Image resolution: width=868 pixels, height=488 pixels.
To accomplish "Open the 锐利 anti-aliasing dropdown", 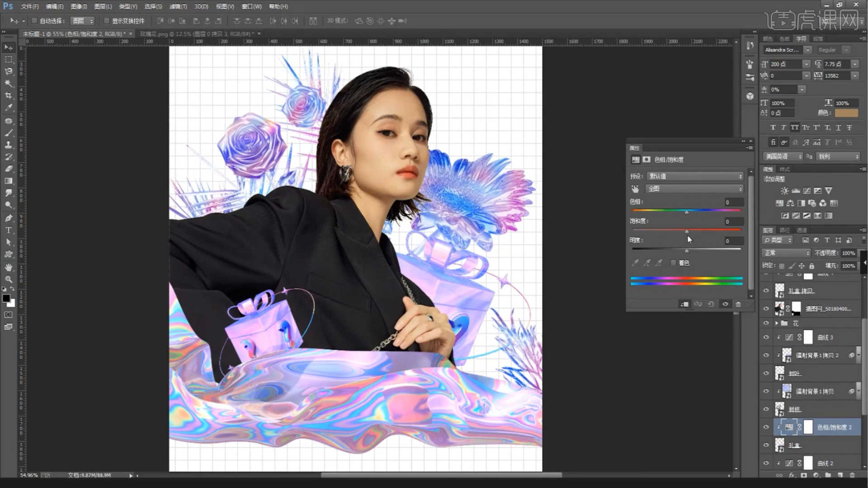I will tap(839, 156).
